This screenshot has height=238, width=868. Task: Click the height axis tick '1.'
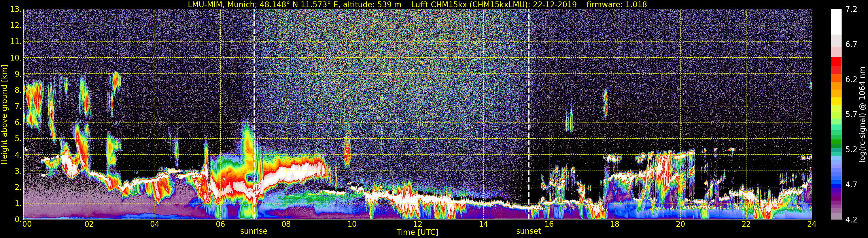[18, 203]
